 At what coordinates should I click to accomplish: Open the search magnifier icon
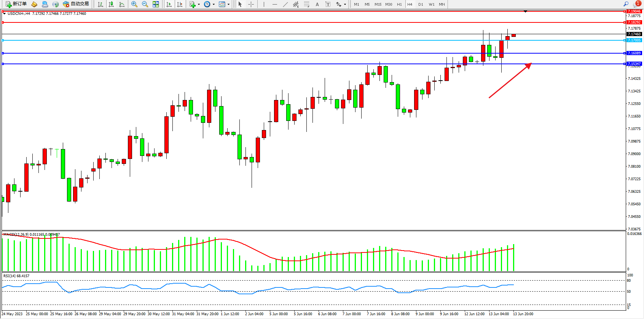point(626,4)
